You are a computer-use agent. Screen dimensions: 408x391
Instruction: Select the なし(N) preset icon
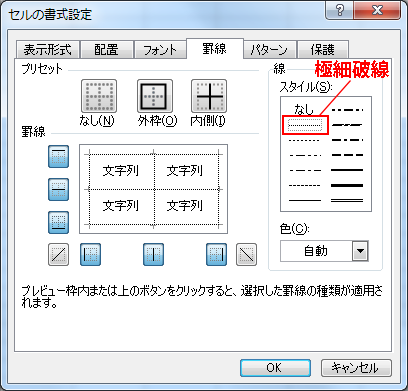point(99,96)
